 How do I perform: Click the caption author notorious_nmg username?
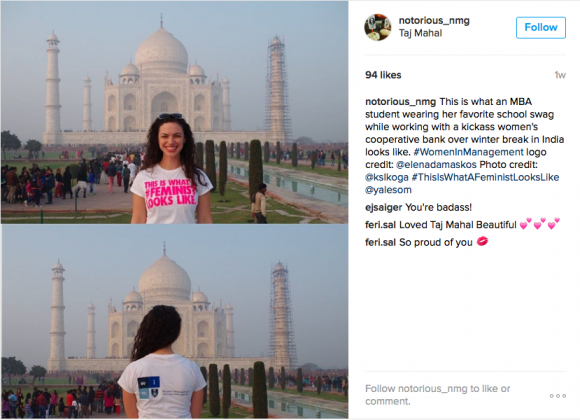coord(401,102)
